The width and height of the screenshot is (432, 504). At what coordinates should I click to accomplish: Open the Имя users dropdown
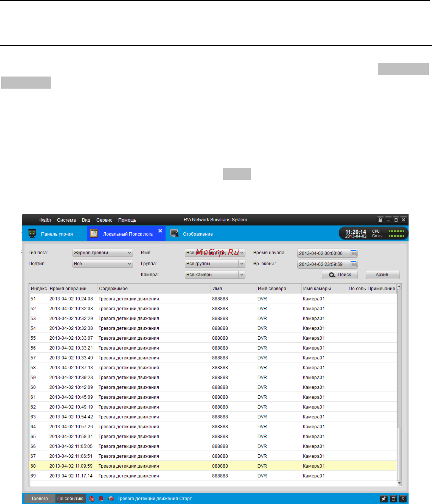coord(242,253)
